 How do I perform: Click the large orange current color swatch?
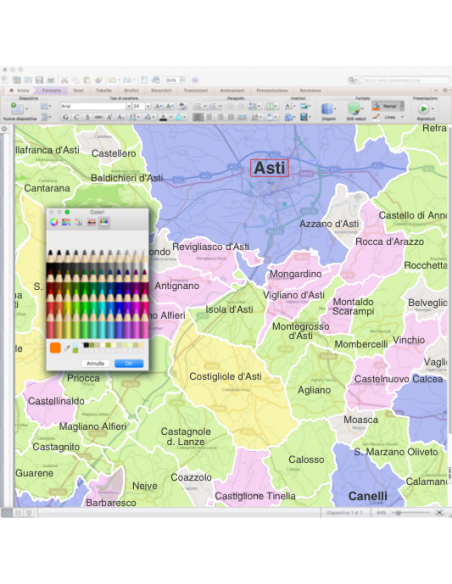tap(55, 347)
